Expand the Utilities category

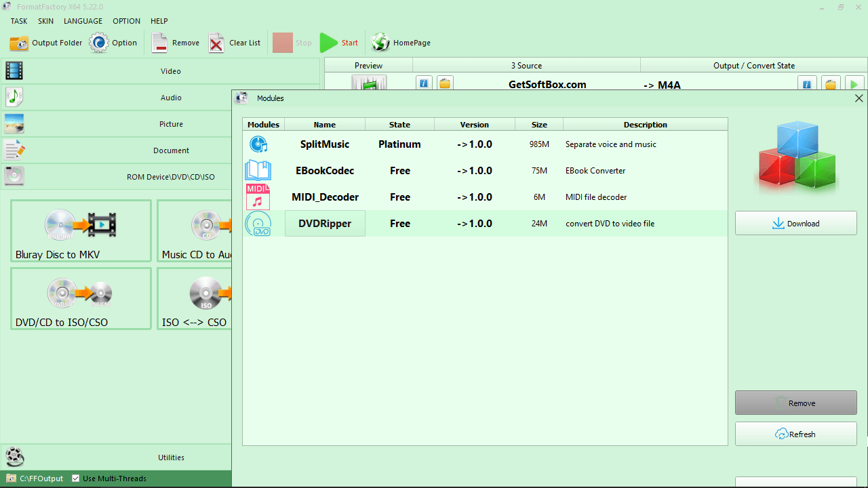116,457
